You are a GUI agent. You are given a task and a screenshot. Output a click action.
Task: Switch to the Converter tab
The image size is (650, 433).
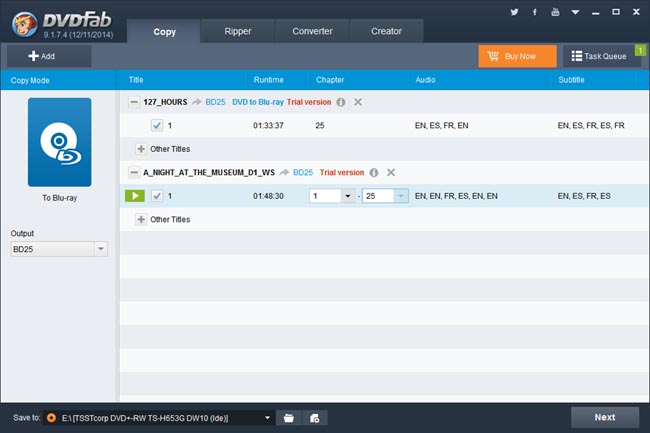coord(312,31)
